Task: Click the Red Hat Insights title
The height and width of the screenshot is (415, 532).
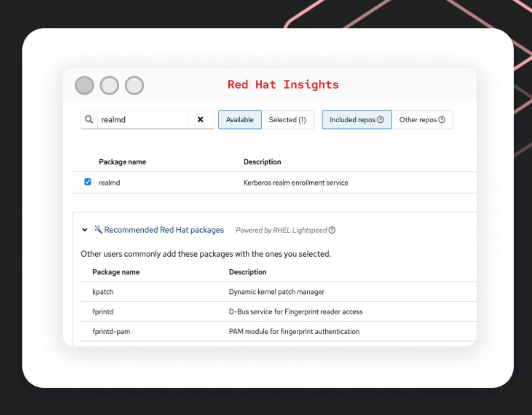Action: click(283, 85)
